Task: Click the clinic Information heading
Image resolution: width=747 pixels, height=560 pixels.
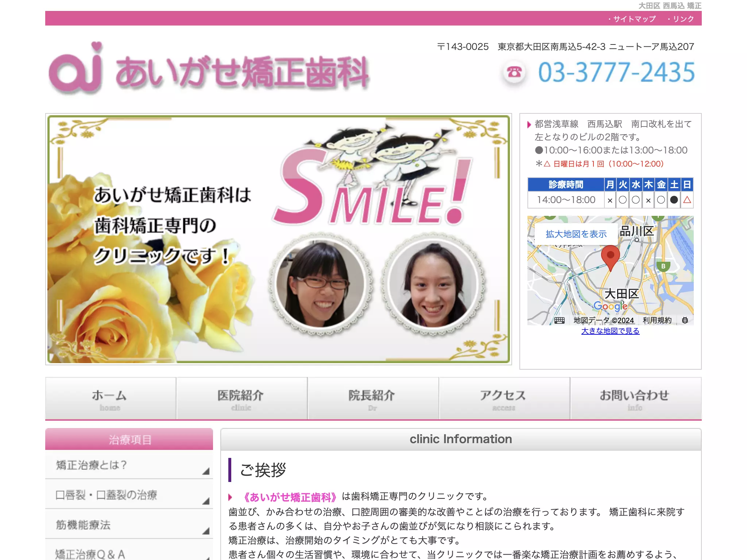Action: [461, 439]
